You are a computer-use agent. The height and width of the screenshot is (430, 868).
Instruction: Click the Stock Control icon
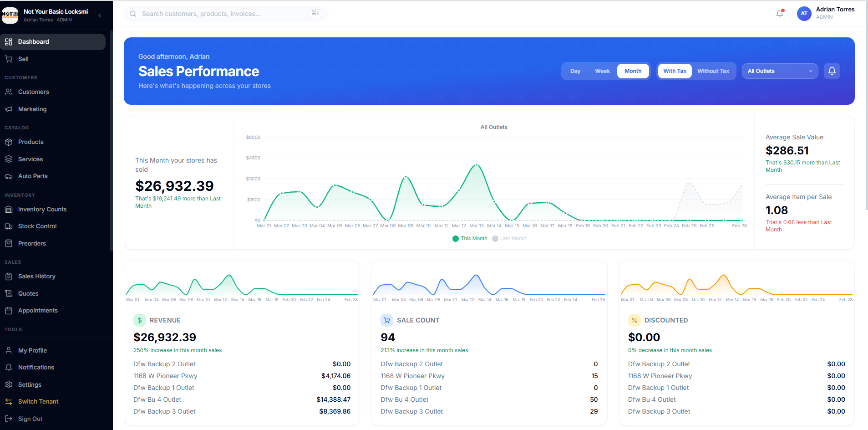coord(8,226)
